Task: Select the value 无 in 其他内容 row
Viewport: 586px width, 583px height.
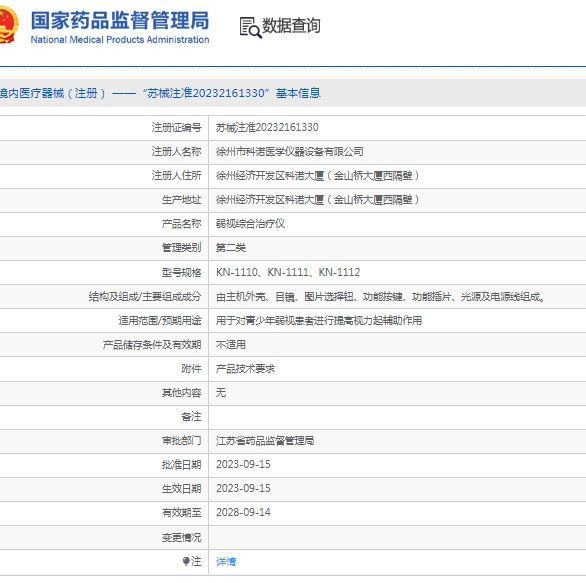Action: pos(221,392)
